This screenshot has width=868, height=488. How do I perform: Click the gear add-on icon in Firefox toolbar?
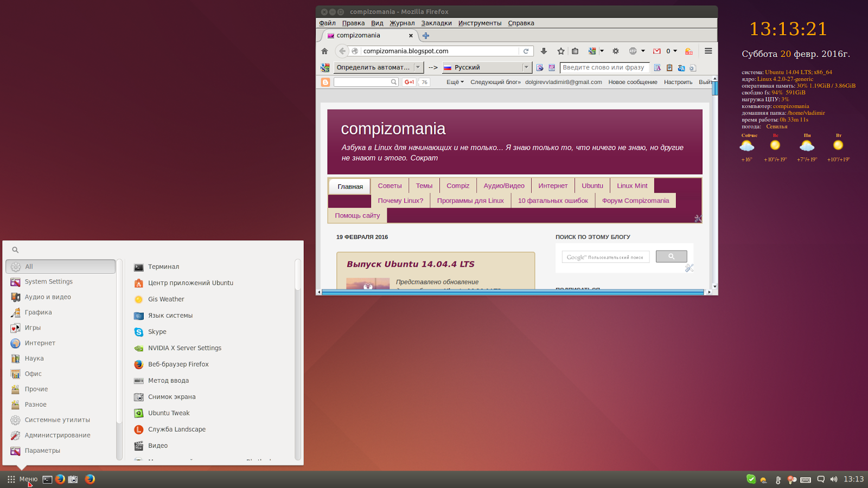point(616,51)
